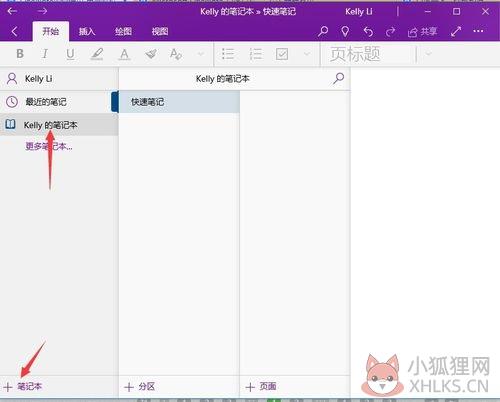
Task: Search within the Kelly 的笔记本 panel
Action: click(339, 79)
